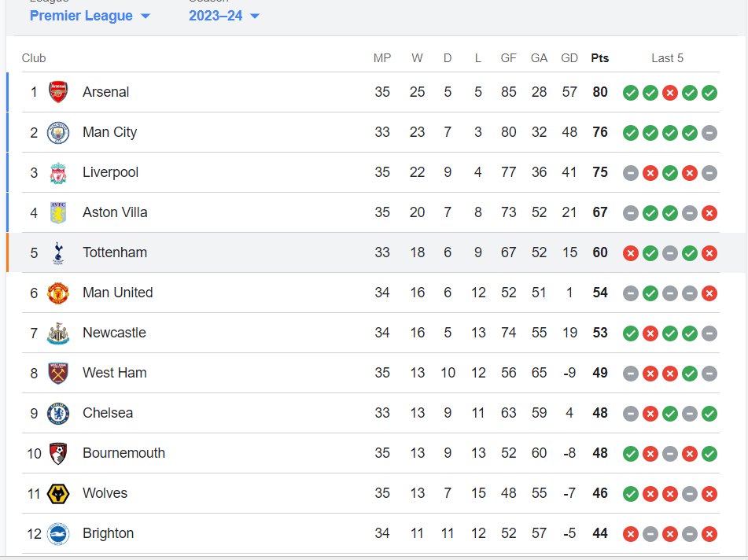748x560 pixels.
Task: Open the Man United team link
Action: 118,293
